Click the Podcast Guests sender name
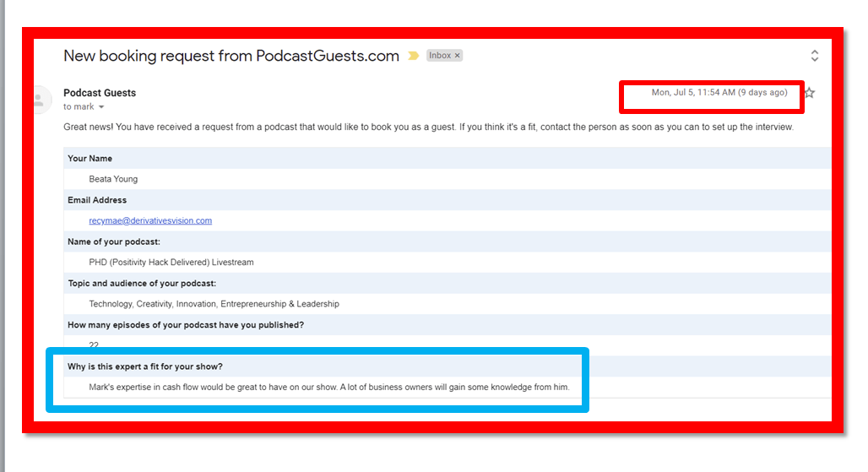This screenshot has height=472, width=868. 100,93
